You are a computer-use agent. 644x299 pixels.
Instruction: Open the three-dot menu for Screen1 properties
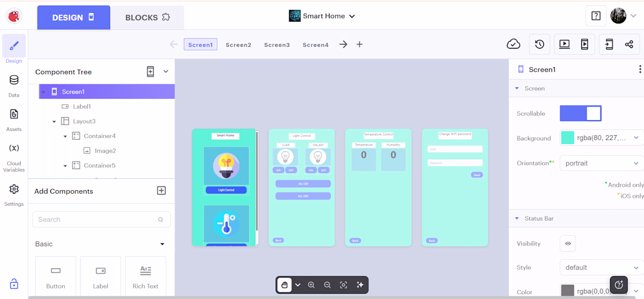pos(640,69)
